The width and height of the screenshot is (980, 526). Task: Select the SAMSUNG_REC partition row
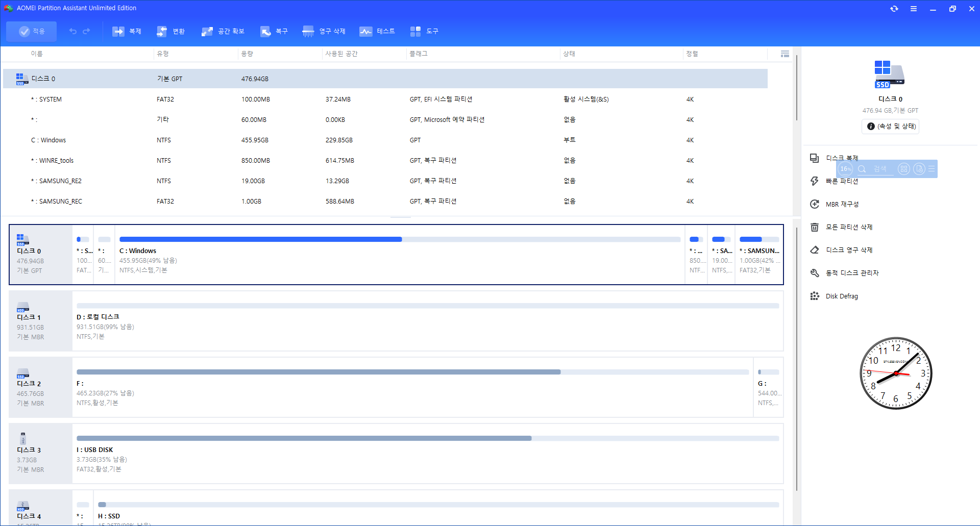coord(385,201)
